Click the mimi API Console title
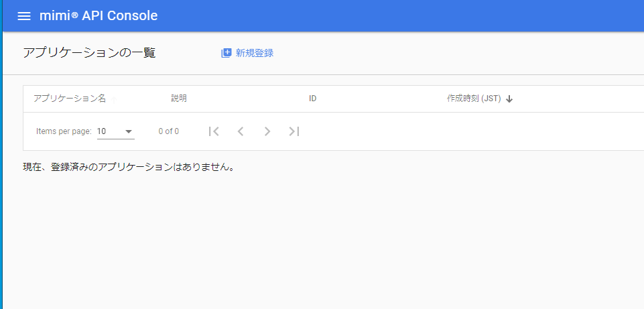 (99, 15)
